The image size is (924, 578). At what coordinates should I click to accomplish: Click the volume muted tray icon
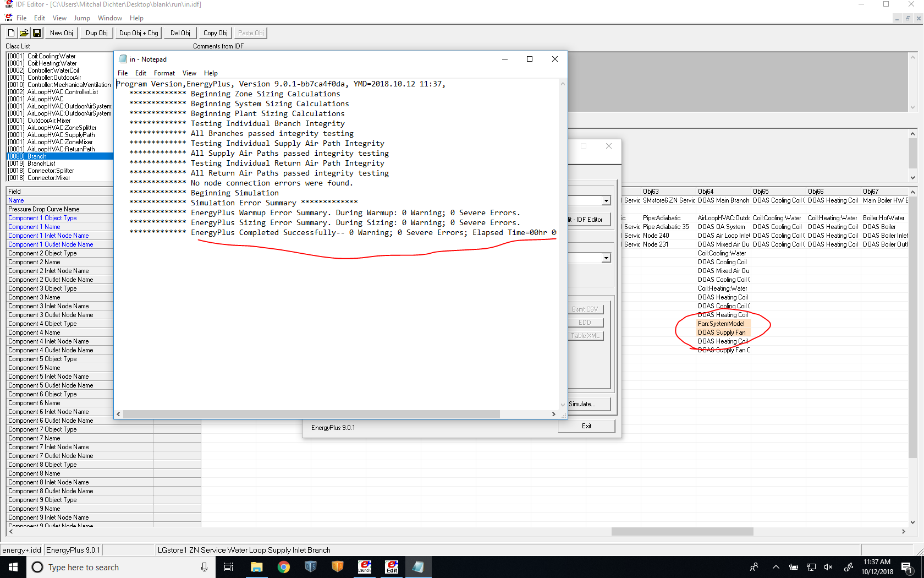point(828,567)
